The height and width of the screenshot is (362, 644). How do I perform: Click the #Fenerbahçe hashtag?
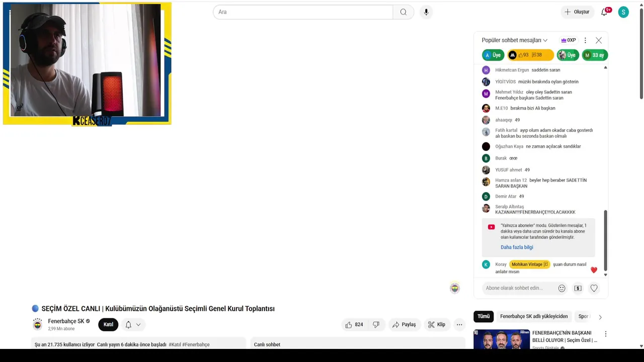pos(196,344)
